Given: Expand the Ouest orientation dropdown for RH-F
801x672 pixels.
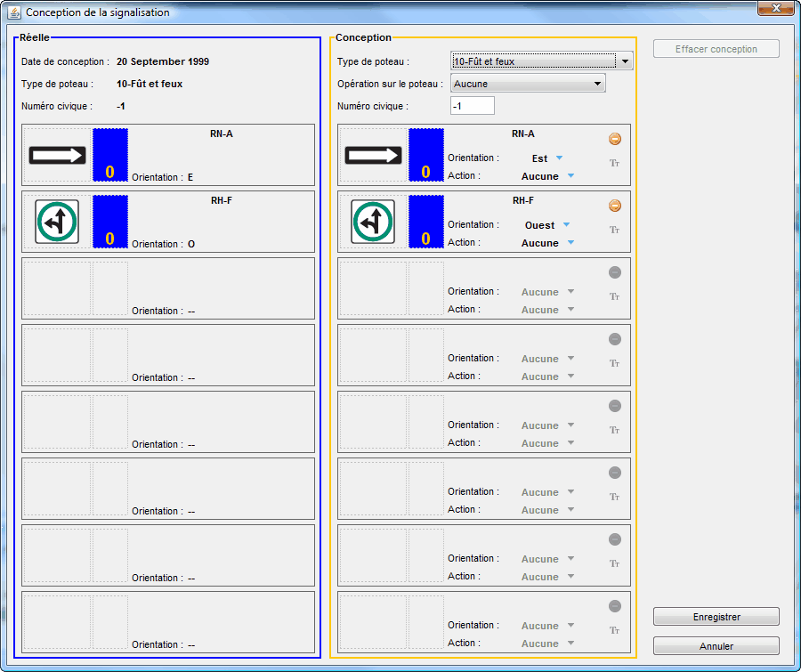Looking at the screenshot, I should [566, 225].
